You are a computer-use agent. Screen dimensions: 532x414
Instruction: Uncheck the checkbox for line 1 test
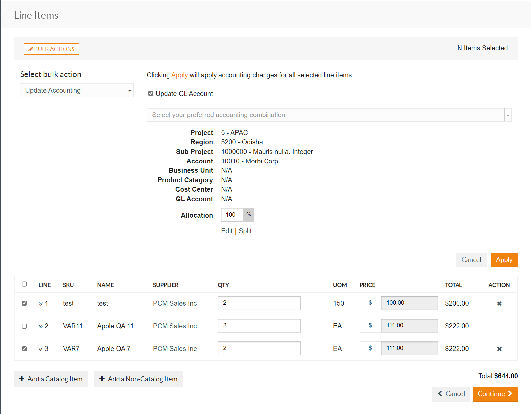coord(24,303)
